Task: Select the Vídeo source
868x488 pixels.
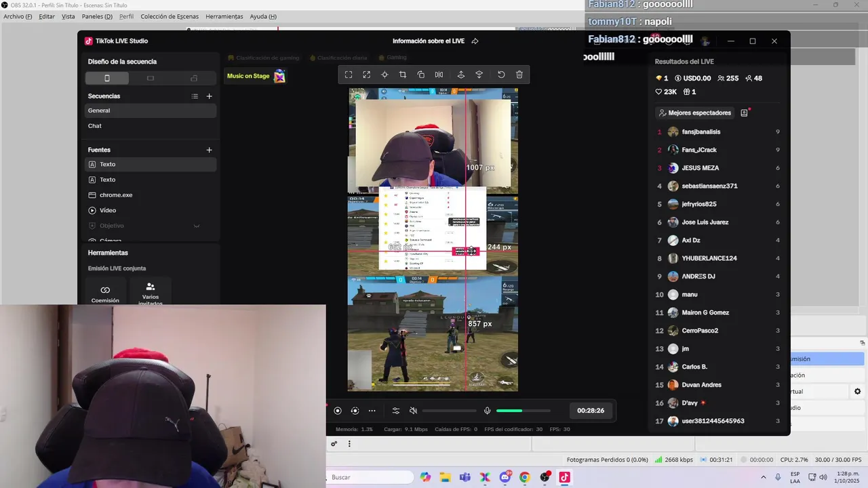Action: [x=151, y=210]
